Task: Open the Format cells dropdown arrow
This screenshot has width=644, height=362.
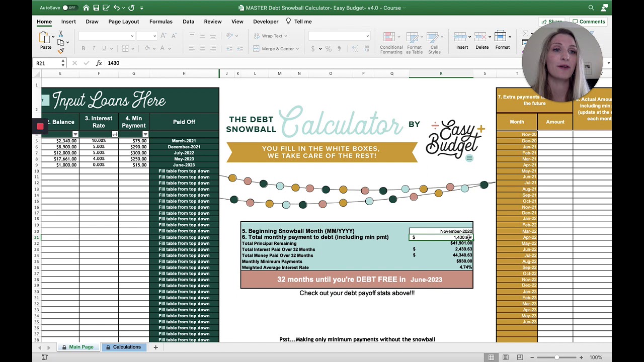Action: tap(510, 37)
